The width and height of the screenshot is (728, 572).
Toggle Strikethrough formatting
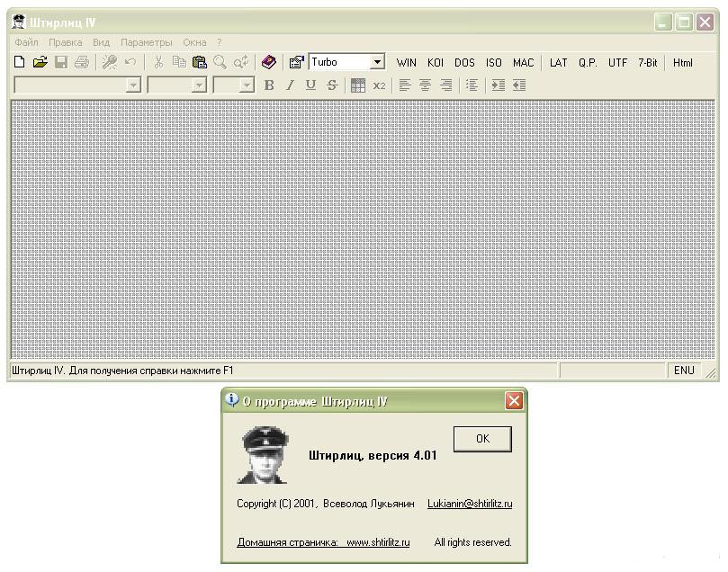click(x=332, y=85)
